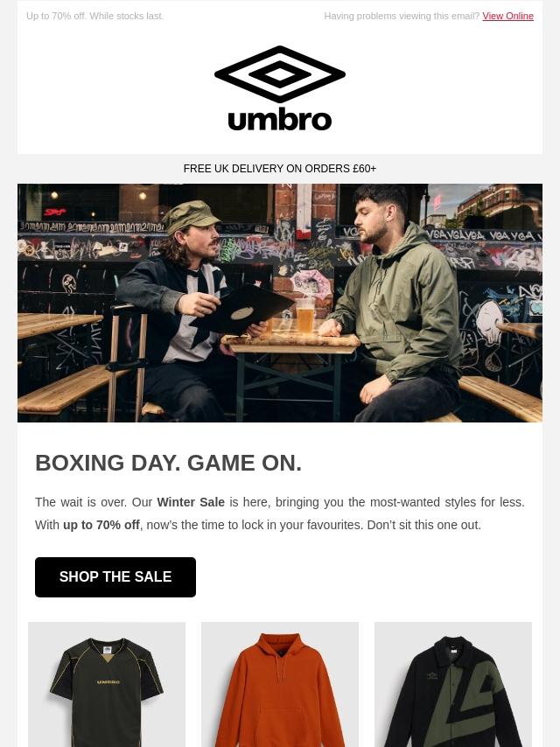Image resolution: width=560 pixels, height=747 pixels.
Task: Click the Umbro double diamond logo
Action: pyautogui.click(x=280, y=74)
